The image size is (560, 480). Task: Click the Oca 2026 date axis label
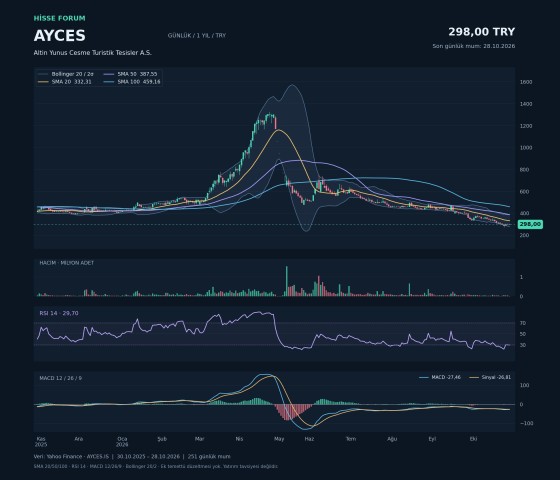[122, 442]
